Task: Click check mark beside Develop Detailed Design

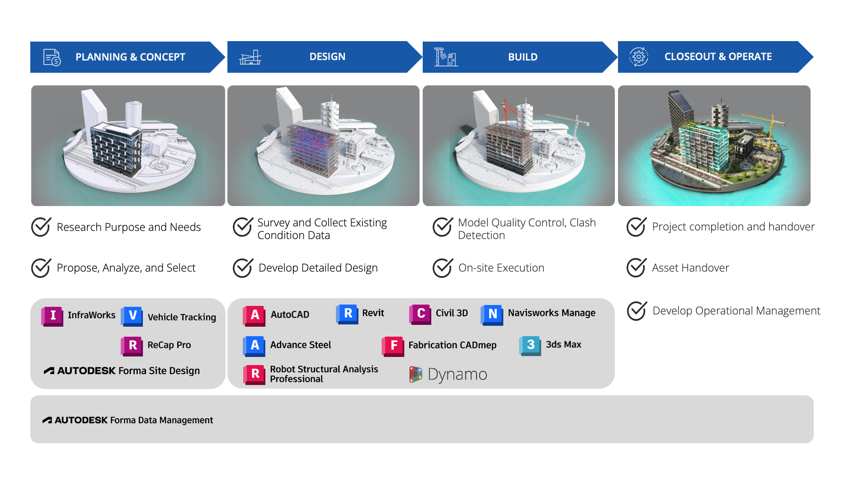Action: (x=243, y=268)
